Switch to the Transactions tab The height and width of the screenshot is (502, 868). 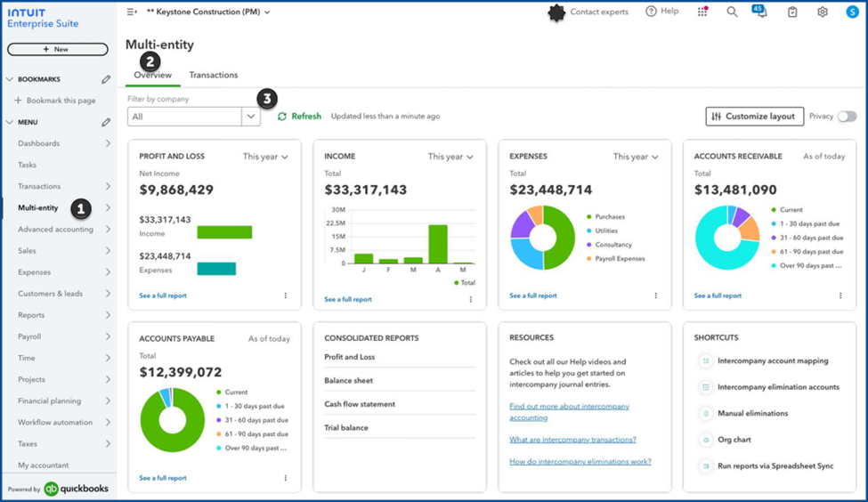point(214,76)
